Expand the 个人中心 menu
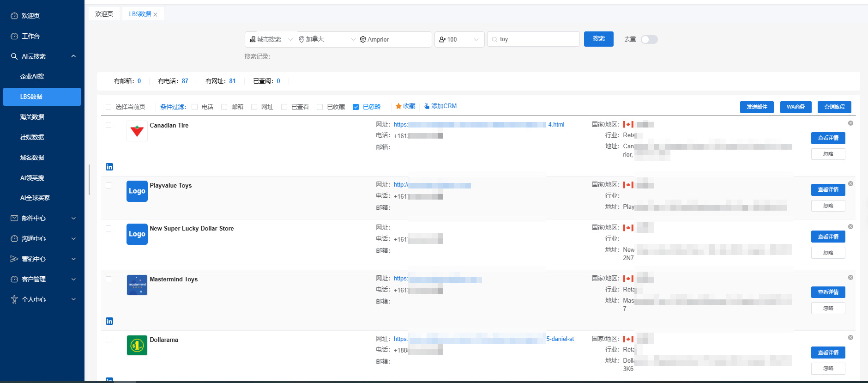 tap(73, 299)
